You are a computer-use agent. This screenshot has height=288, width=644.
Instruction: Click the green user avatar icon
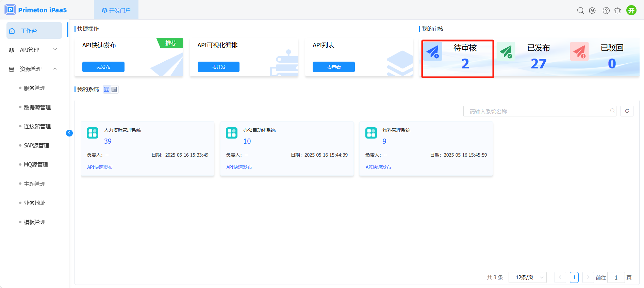(631, 10)
